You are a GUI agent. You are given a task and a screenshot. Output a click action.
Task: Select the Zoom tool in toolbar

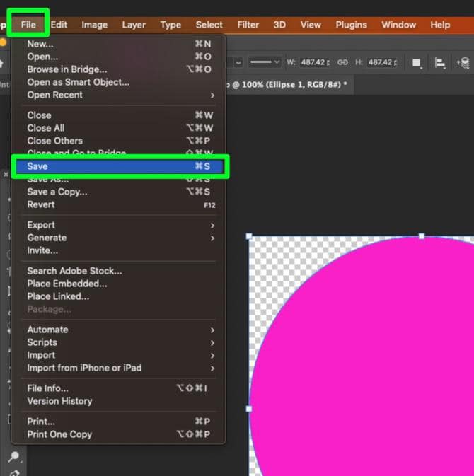pos(14,457)
